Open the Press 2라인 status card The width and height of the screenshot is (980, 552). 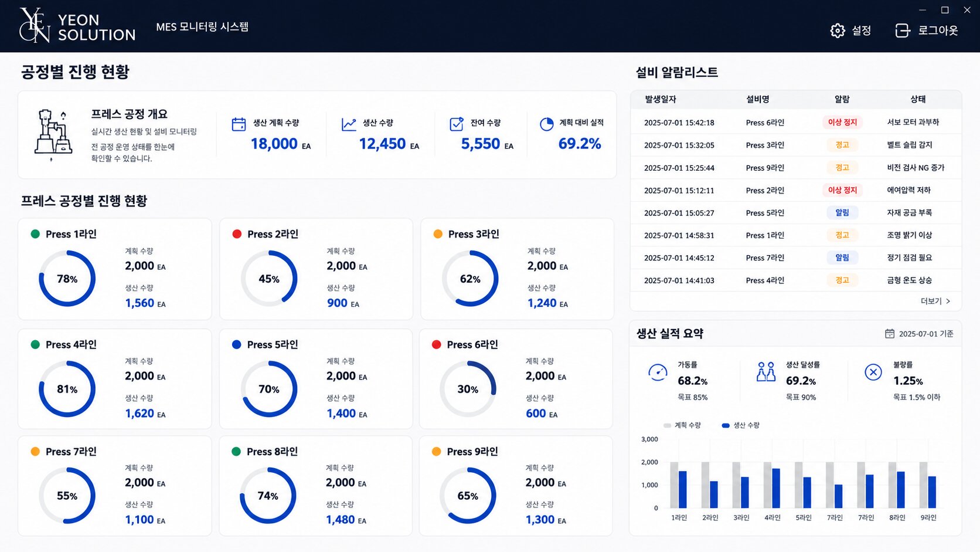pos(316,269)
